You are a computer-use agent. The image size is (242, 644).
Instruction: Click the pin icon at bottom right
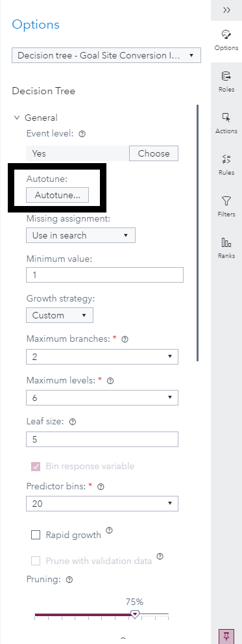tap(226, 637)
